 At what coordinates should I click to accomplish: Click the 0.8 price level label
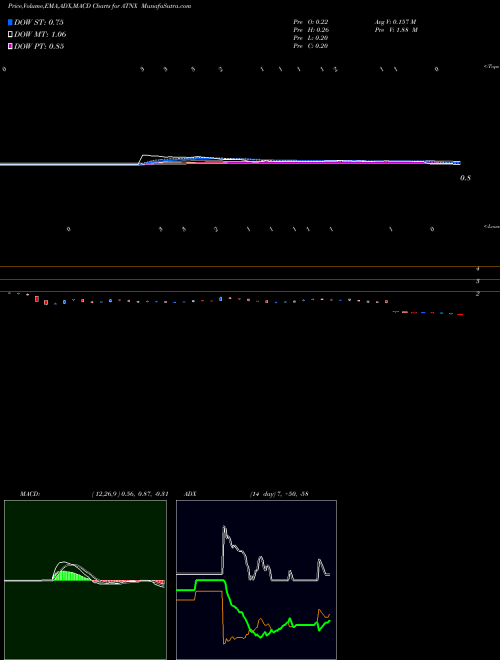(x=465, y=178)
